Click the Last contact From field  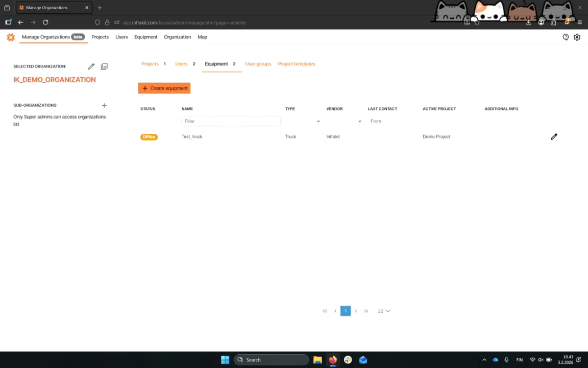point(392,121)
